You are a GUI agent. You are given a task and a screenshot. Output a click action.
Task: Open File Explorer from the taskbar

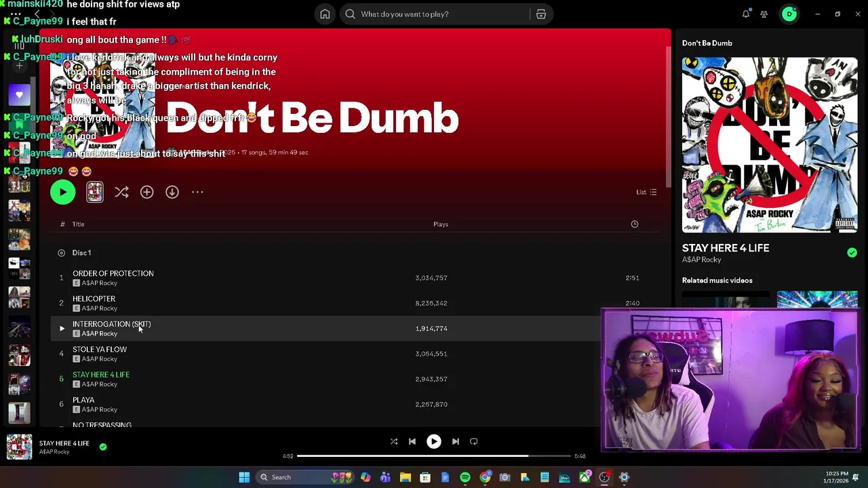[x=406, y=477]
